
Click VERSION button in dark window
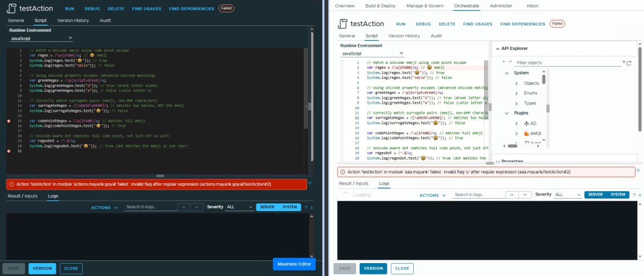pyautogui.click(x=42, y=268)
